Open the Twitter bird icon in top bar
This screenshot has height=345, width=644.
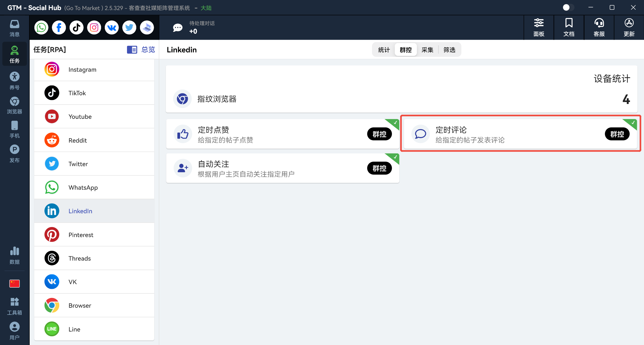[129, 28]
